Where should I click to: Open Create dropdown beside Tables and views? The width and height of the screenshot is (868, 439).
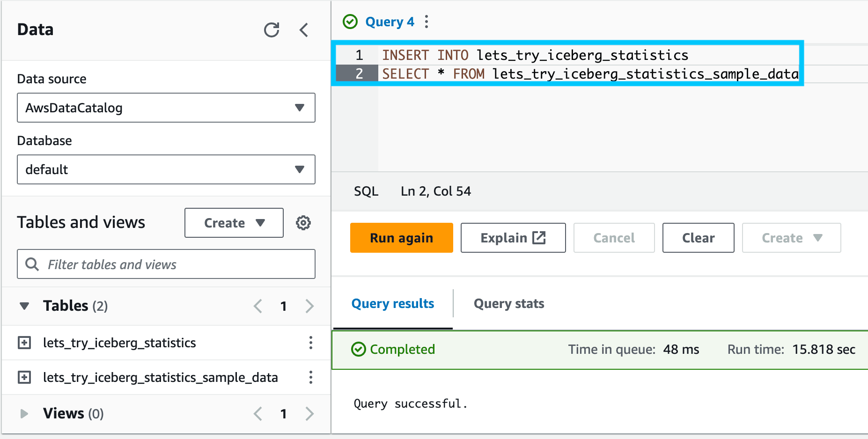pyautogui.click(x=234, y=223)
